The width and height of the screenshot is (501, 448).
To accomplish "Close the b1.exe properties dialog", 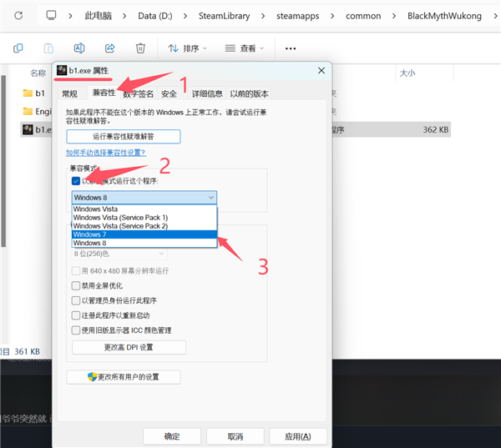I will (321, 71).
